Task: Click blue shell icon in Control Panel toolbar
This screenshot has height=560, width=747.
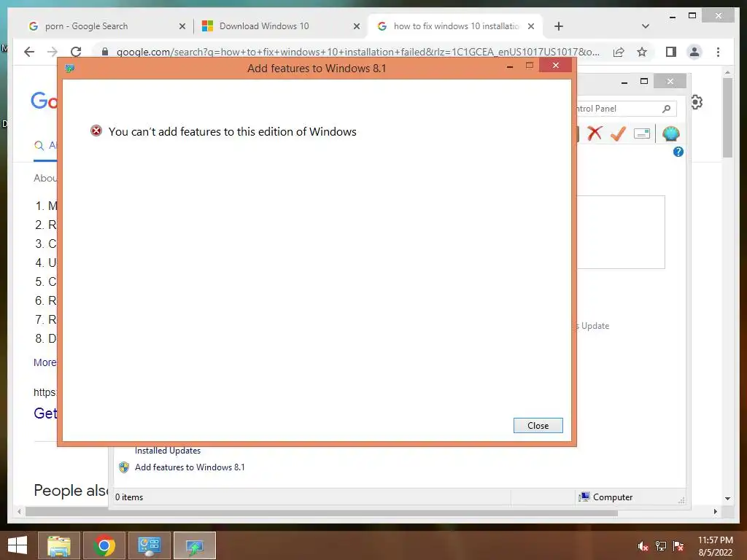Action: pyautogui.click(x=671, y=134)
